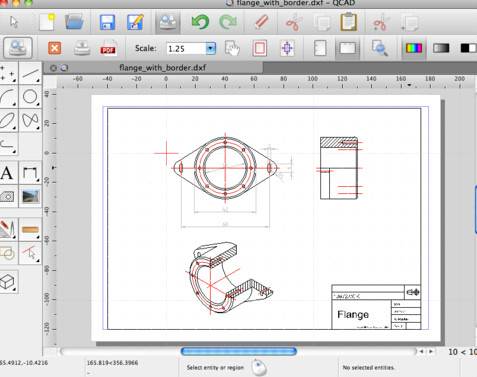477x377 pixels.
Task: Click the 'Flange' title block text
Action: coord(353,314)
